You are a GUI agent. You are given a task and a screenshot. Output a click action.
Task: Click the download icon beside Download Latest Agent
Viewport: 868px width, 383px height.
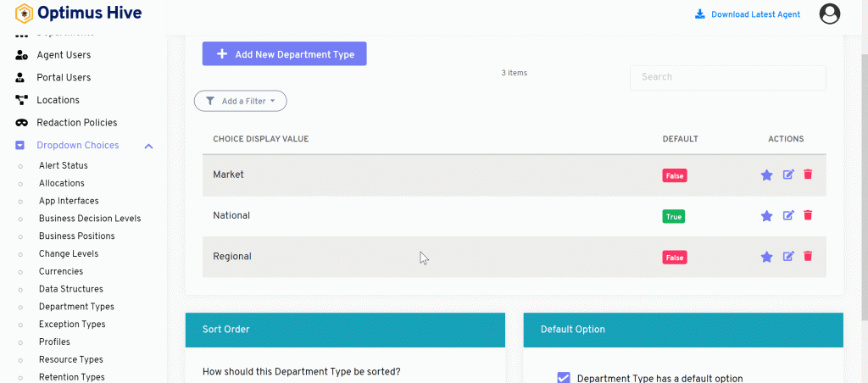(699, 14)
